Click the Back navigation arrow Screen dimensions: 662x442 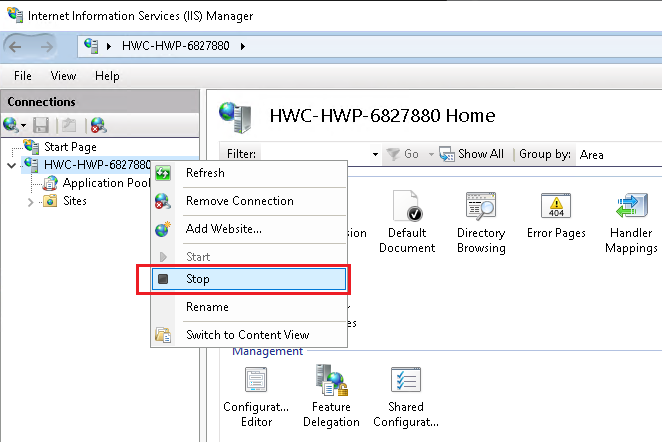tap(16, 46)
